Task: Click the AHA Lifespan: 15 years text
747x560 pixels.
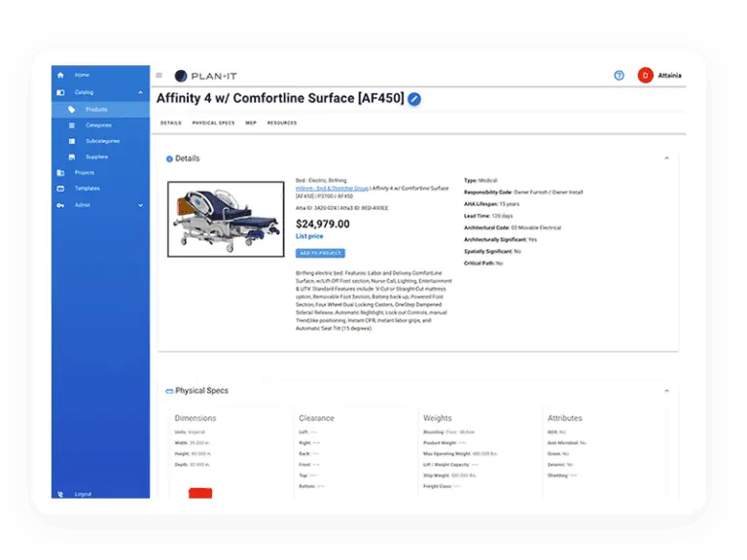Action: (491, 204)
